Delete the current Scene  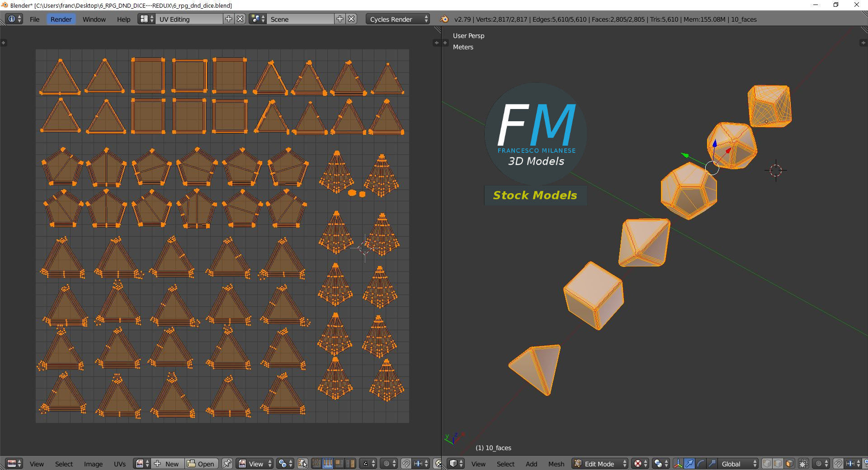click(x=352, y=19)
